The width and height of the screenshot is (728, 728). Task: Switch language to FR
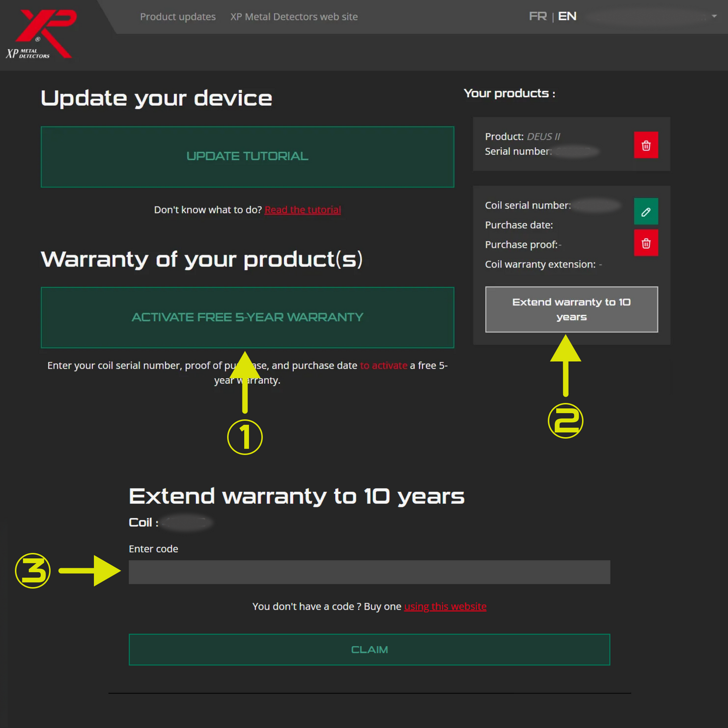point(538,16)
